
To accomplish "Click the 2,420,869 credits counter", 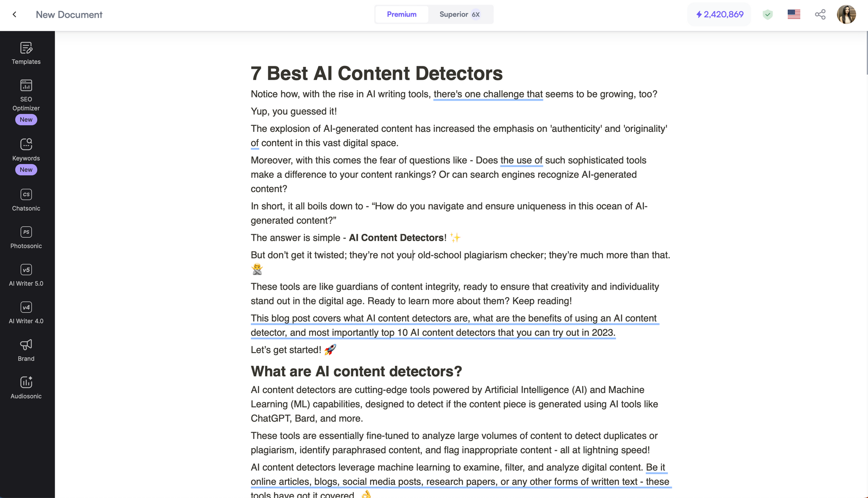I will point(720,14).
